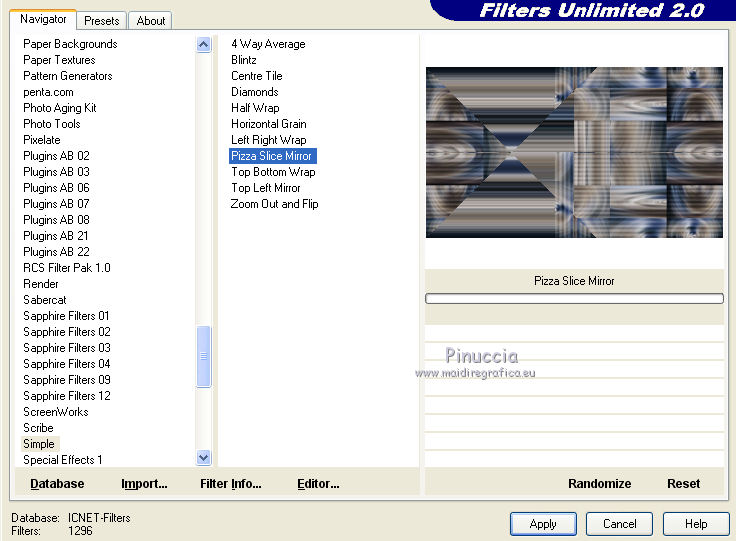Image resolution: width=736 pixels, height=541 pixels.
Task: Switch to the Navigator tab
Action: [x=43, y=19]
